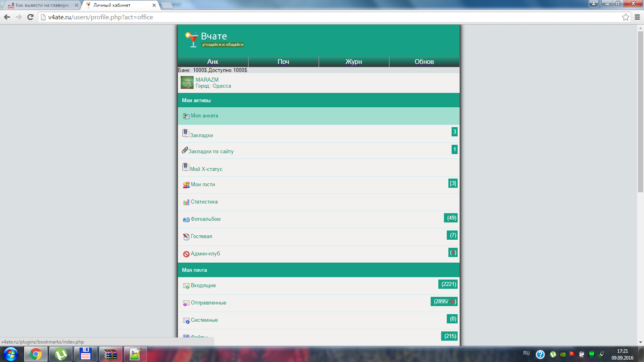Viewport: 644px width, 362px height.
Task: Click the MARAZM avatar thumbnail
Action: pyautogui.click(x=187, y=82)
